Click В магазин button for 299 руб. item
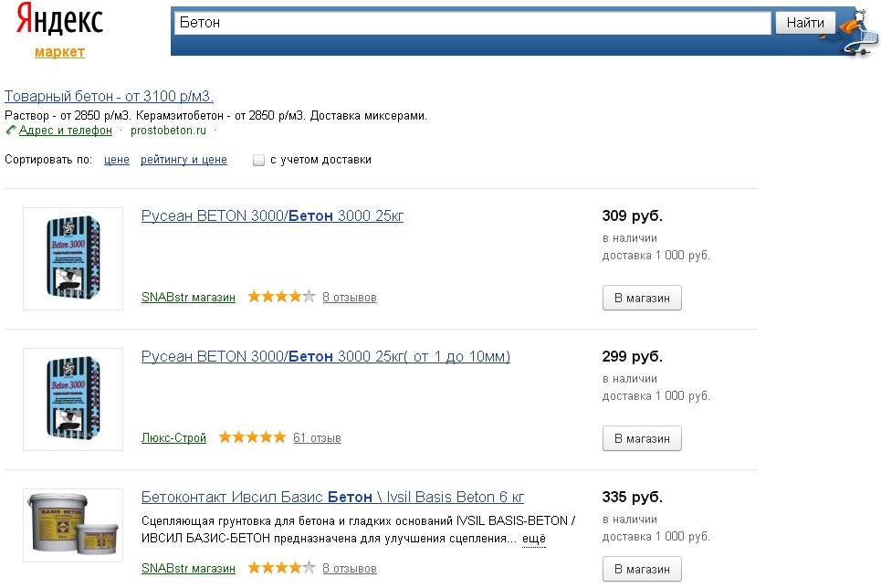 point(642,438)
